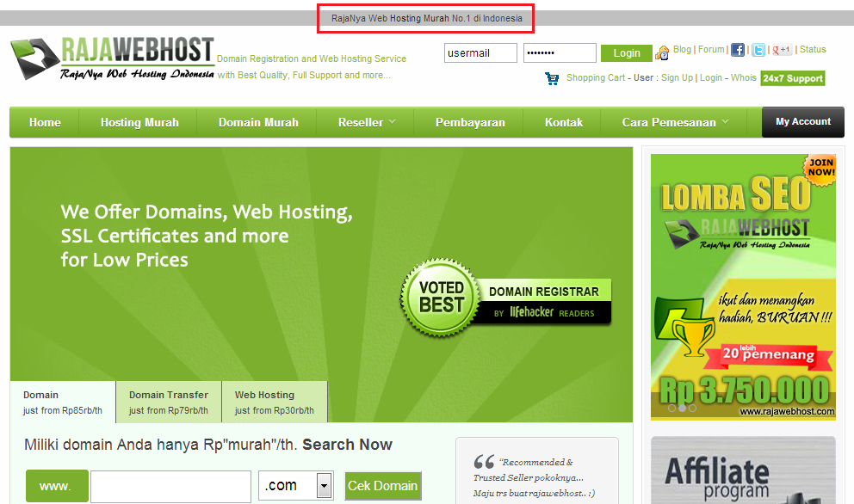Click the Google +1 icon

[782, 50]
